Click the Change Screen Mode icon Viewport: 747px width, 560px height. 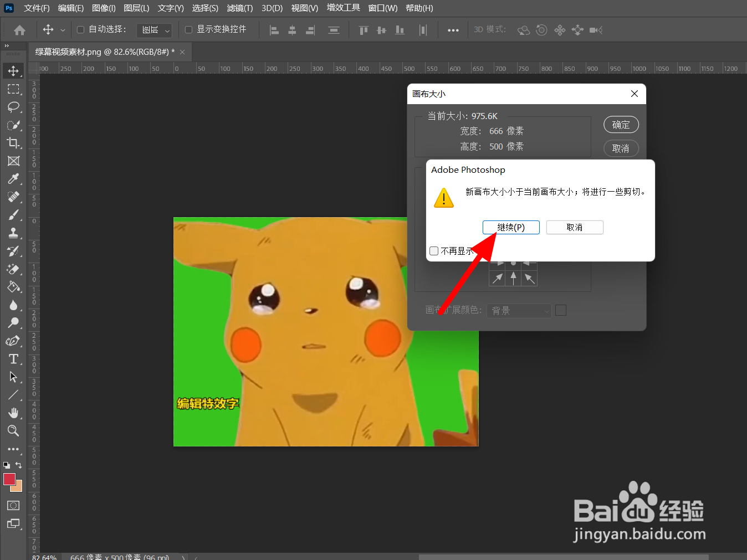(x=13, y=523)
